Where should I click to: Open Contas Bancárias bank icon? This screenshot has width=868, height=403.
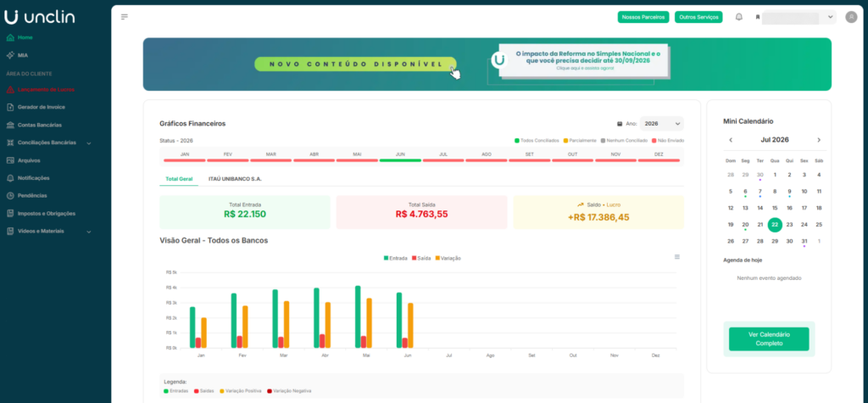10,125
